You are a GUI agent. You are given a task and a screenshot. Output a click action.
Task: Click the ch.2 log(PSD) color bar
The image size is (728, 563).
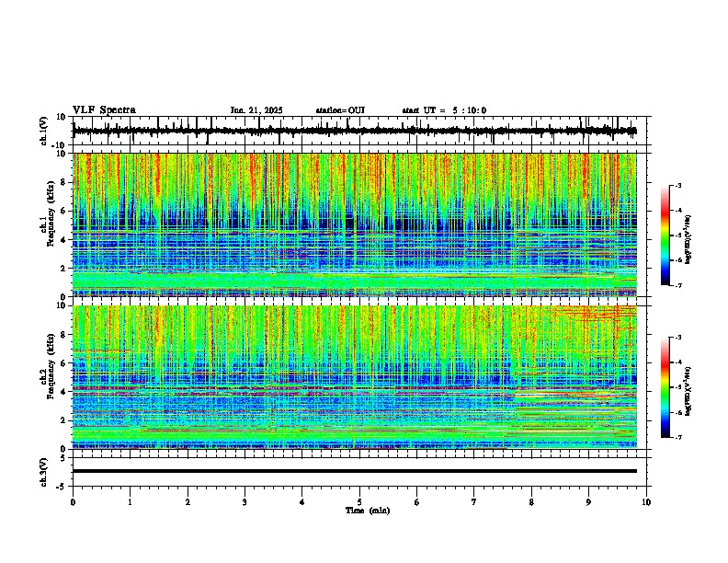click(x=665, y=387)
